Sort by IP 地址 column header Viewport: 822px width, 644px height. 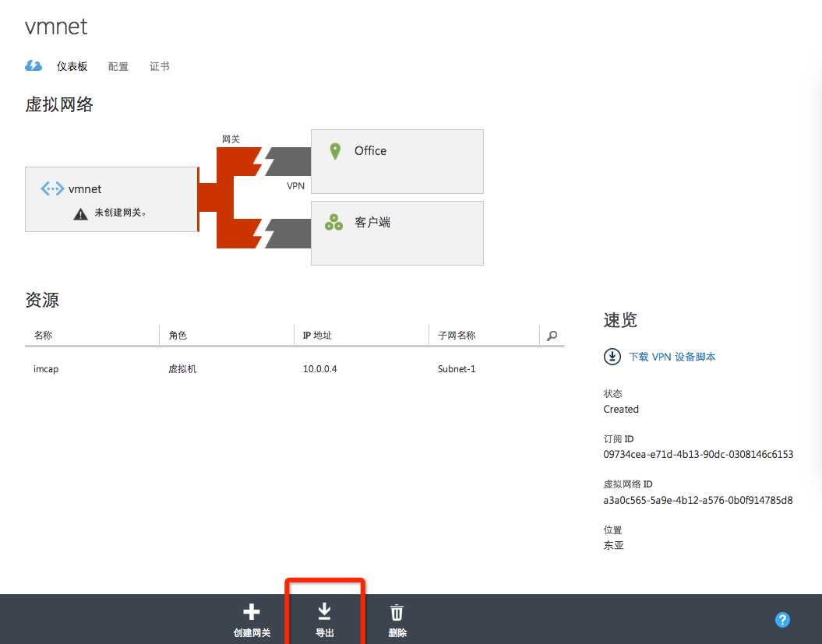[317, 336]
